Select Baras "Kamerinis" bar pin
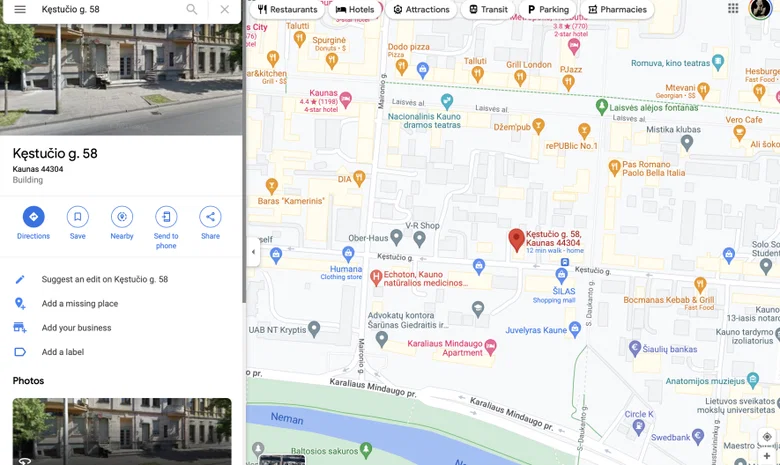The width and height of the screenshot is (780, 465). point(272,186)
